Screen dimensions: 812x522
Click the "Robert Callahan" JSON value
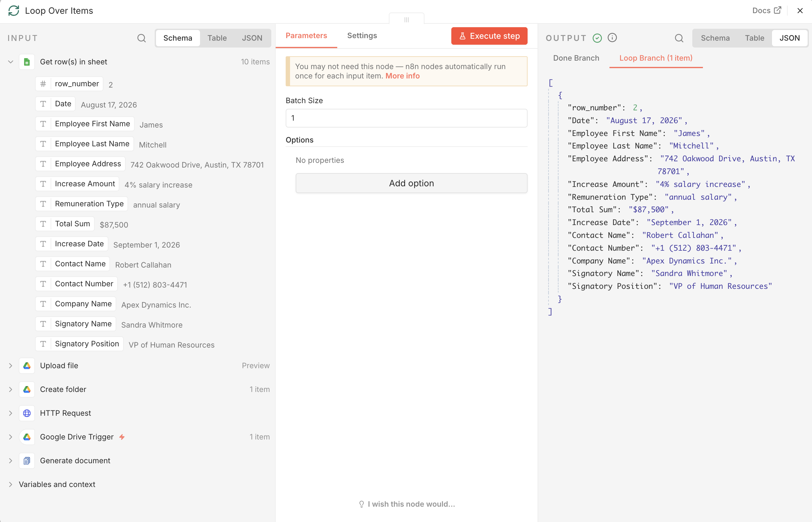pos(680,235)
